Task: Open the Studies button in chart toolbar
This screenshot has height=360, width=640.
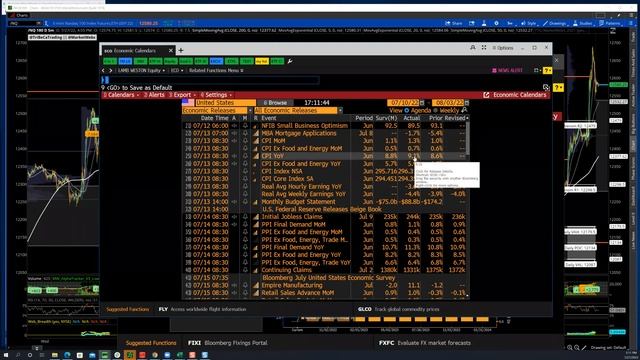Action: point(583,24)
